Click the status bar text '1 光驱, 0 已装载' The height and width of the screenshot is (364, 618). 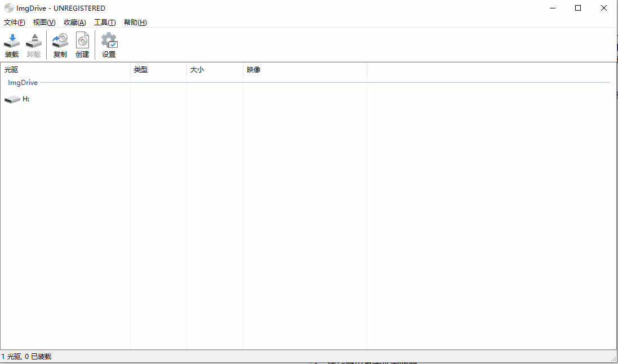[x=26, y=357]
